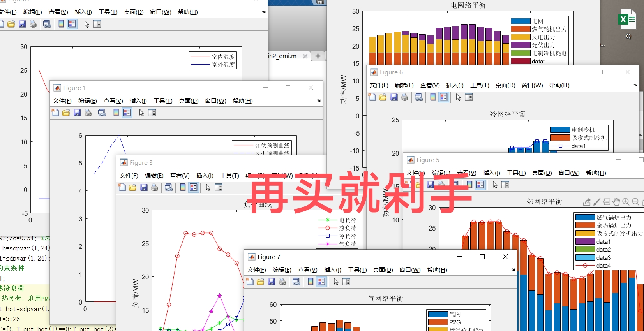This screenshot has width=644, height=331.
Task: Toggle Insert Legend in Figure 7 toolbar
Action: pyautogui.click(x=321, y=282)
